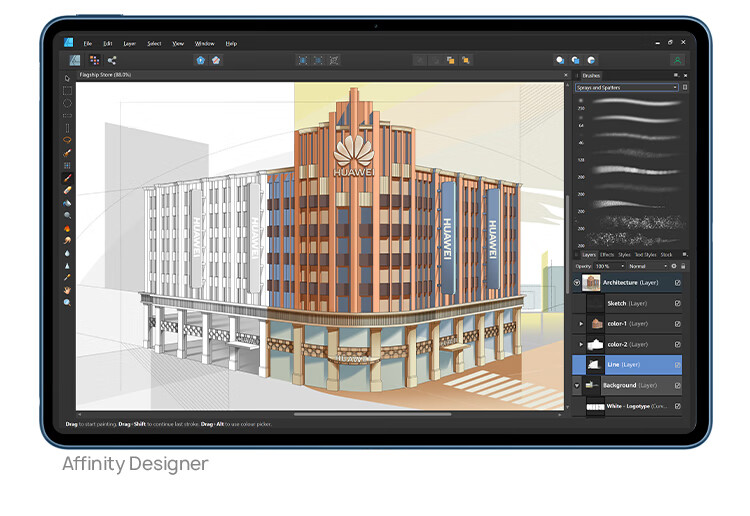Expand the color-1 layer
The width and height of the screenshot is (750, 516).
[x=581, y=324]
